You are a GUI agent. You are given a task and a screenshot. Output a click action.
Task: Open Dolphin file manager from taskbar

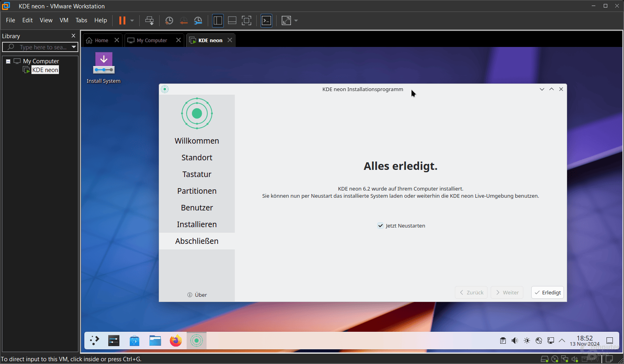155,341
